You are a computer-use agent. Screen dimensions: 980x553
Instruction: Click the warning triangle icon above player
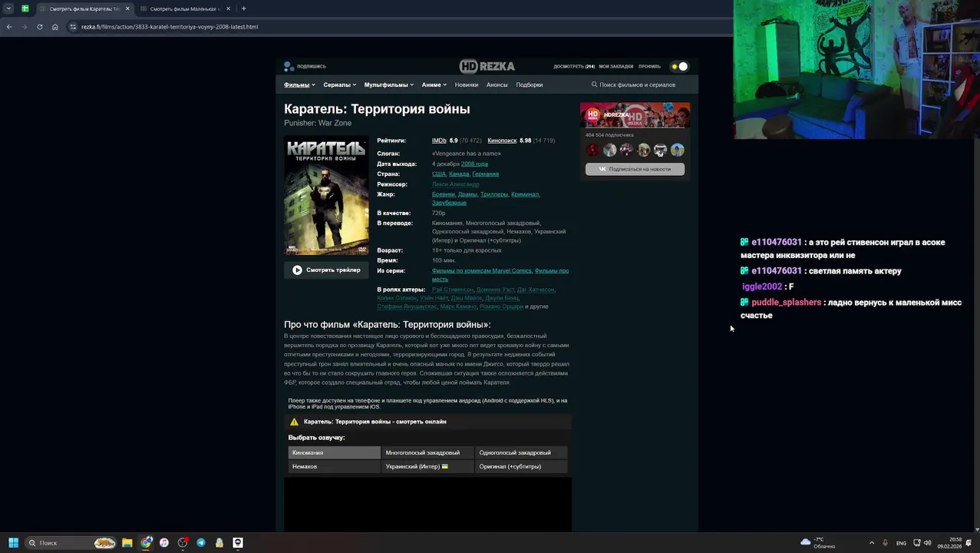(294, 422)
